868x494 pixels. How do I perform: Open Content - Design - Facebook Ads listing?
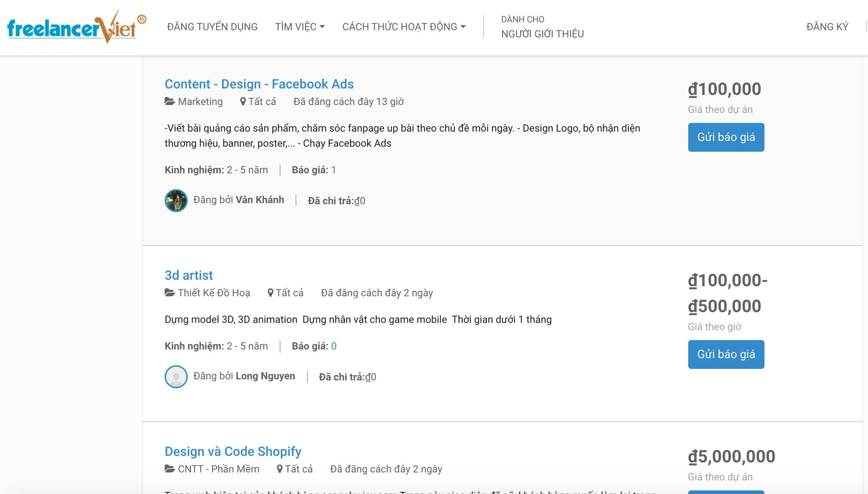259,84
